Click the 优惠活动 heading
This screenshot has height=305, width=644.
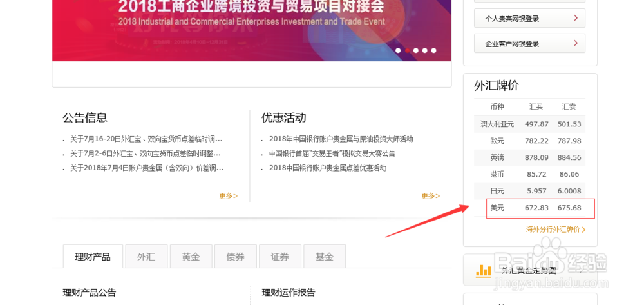284,118
